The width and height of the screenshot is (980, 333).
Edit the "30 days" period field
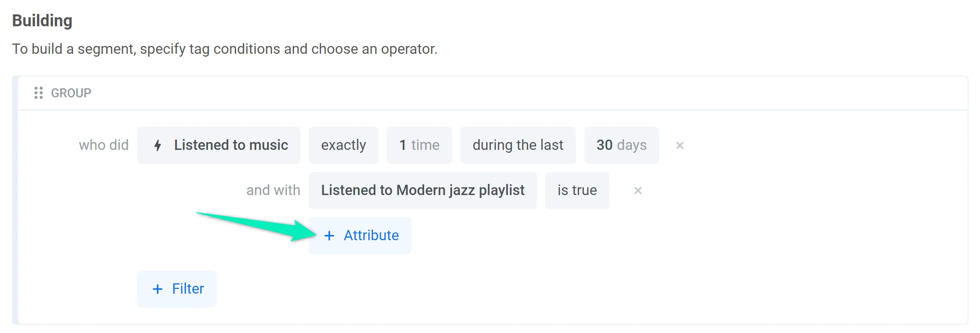(621, 145)
